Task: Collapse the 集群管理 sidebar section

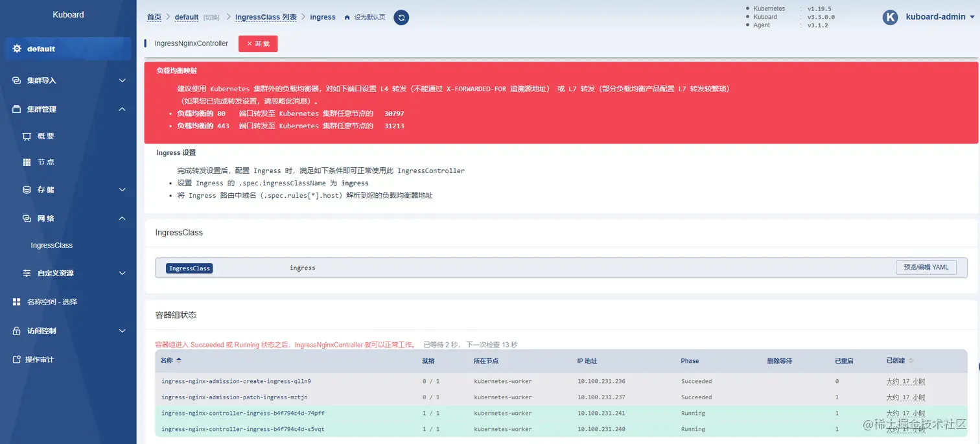Action: click(67, 109)
